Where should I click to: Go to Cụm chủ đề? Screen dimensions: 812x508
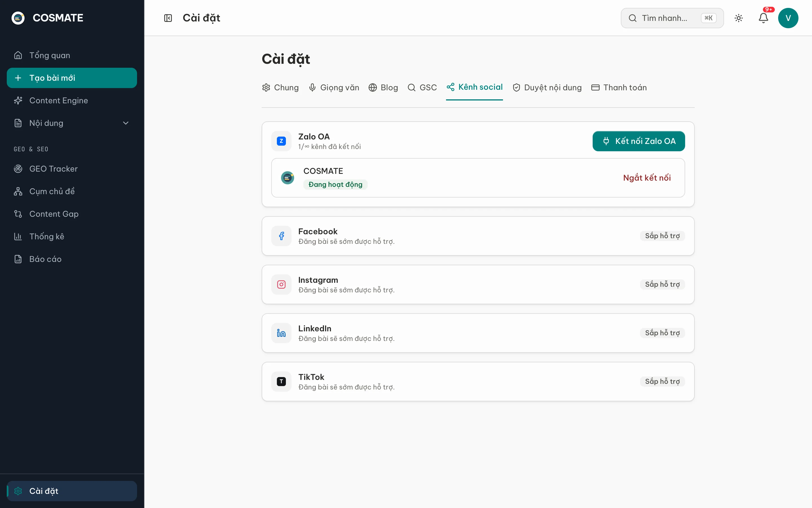point(72,191)
